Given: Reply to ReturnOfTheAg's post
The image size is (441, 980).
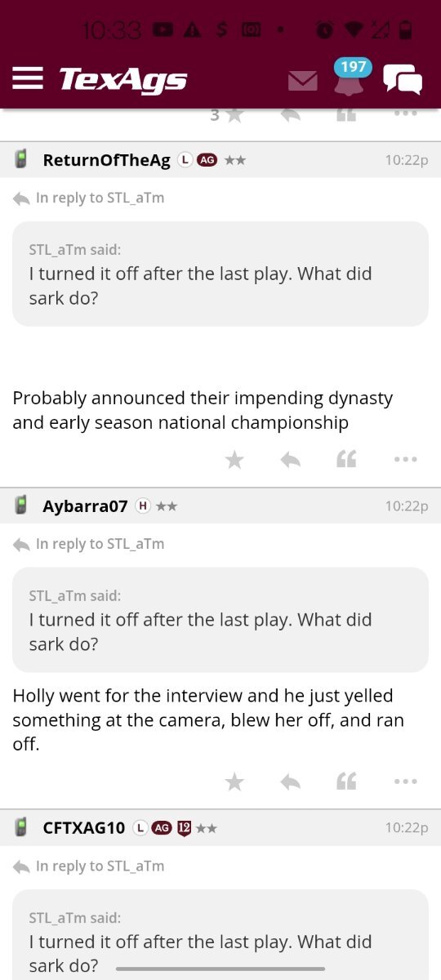Looking at the screenshot, I should pyautogui.click(x=290, y=461).
